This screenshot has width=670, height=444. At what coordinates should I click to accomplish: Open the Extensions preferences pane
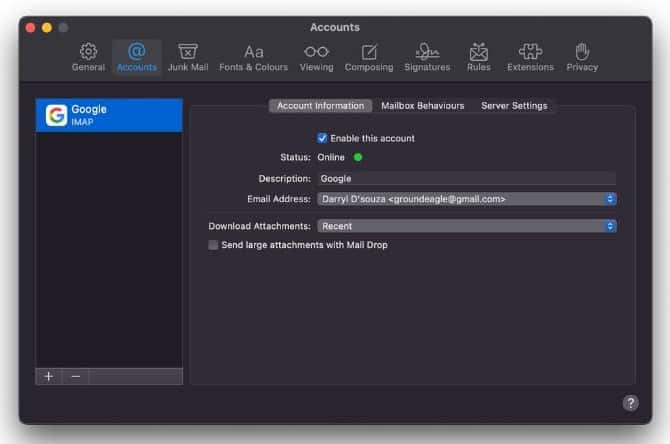(x=530, y=57)
